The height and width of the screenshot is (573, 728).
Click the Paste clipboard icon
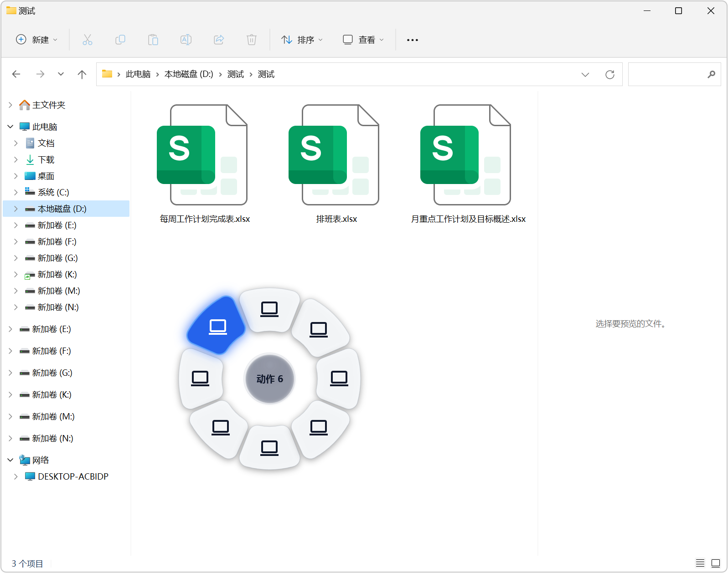(x=153, y=40)
